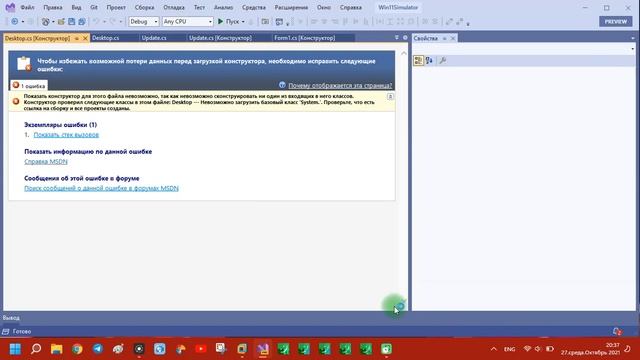
Task: Open the Отладка menu
Action: (x=174, y=7)
